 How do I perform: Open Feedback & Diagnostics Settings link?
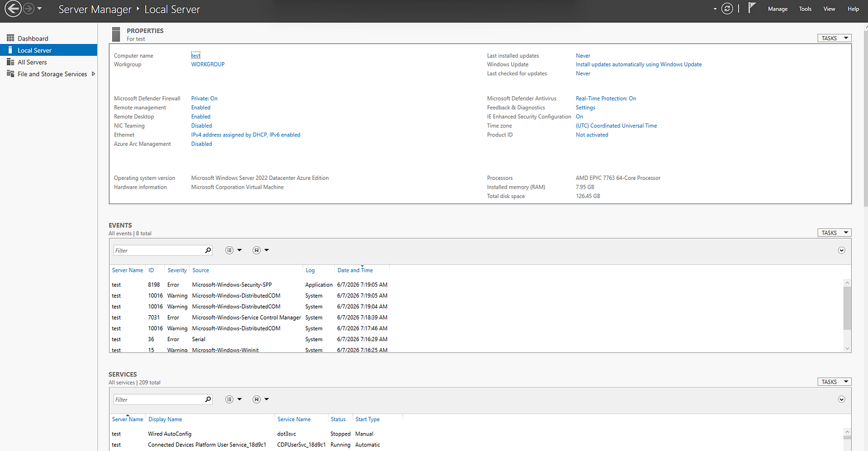coord(585,107)
